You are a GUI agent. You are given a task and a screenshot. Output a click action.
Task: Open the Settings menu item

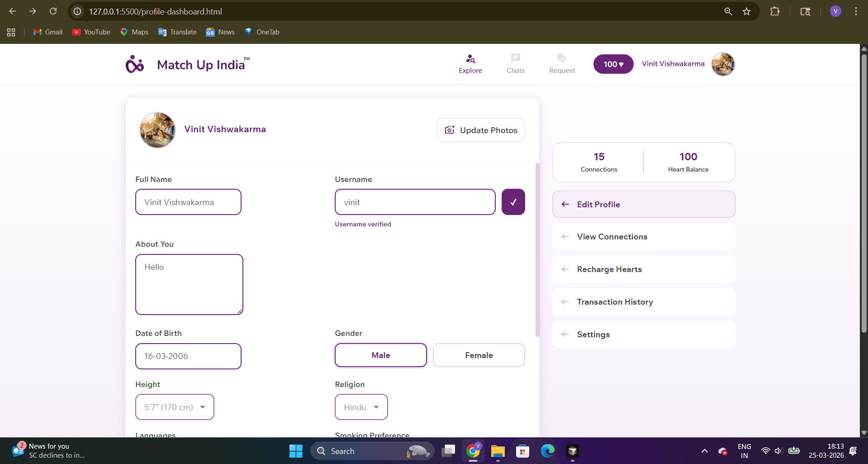[644, 335]
